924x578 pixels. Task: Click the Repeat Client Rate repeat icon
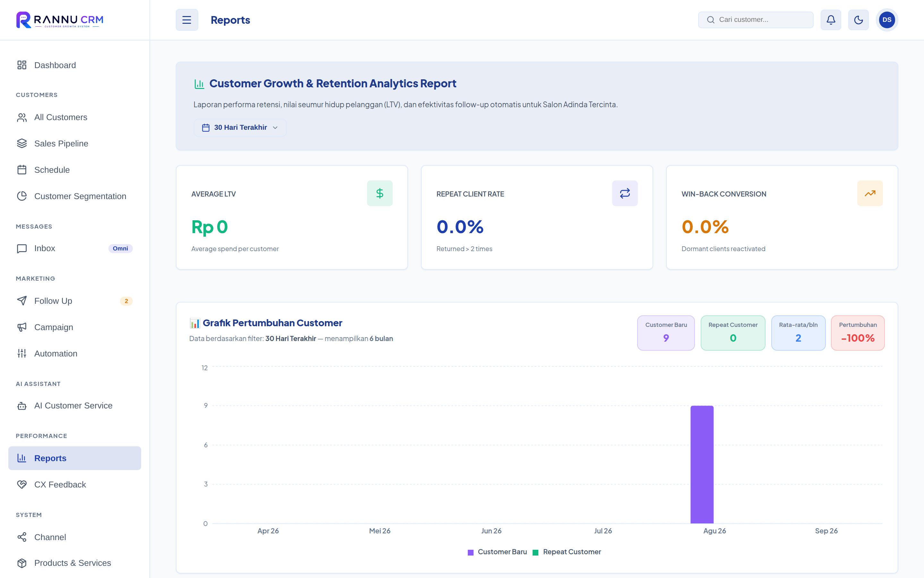pyautogui.click(x=625, y=193)
